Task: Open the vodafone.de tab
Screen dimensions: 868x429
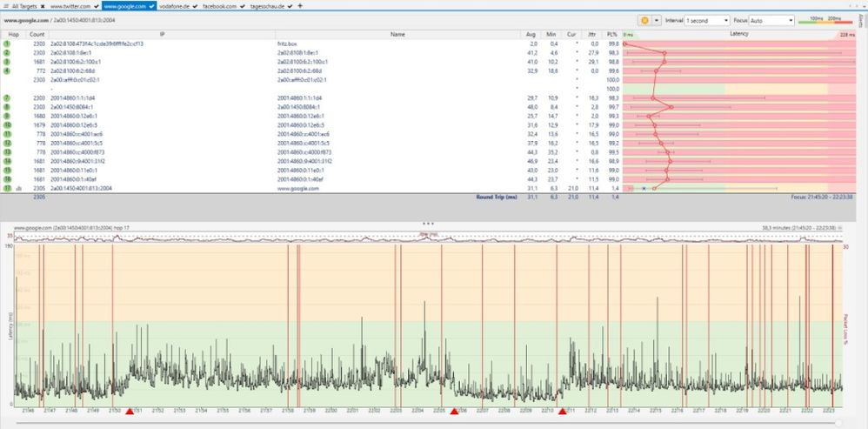Action: (174, 6)
